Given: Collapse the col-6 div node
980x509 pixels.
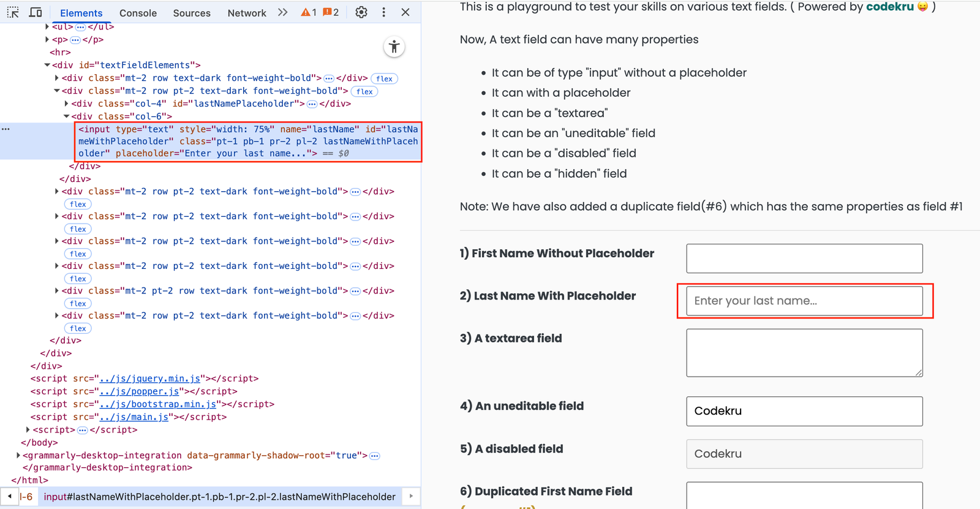Looking at the screenshot, I should [66, 116].
